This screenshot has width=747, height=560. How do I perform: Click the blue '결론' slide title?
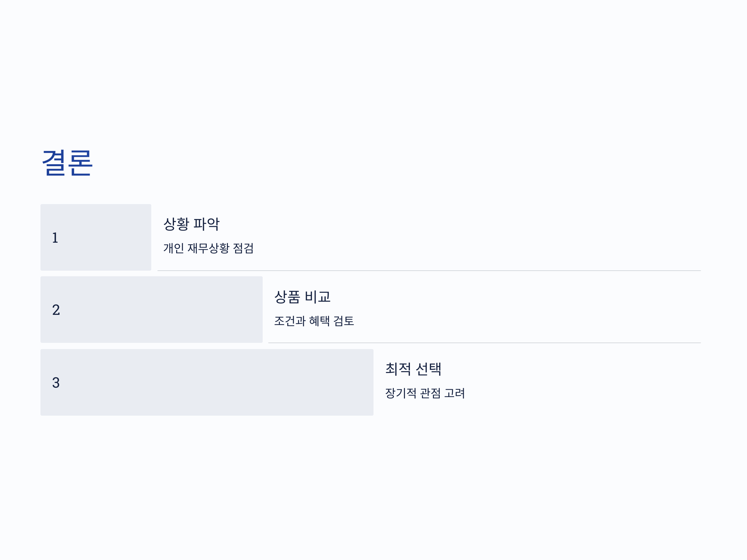point(67,162)
